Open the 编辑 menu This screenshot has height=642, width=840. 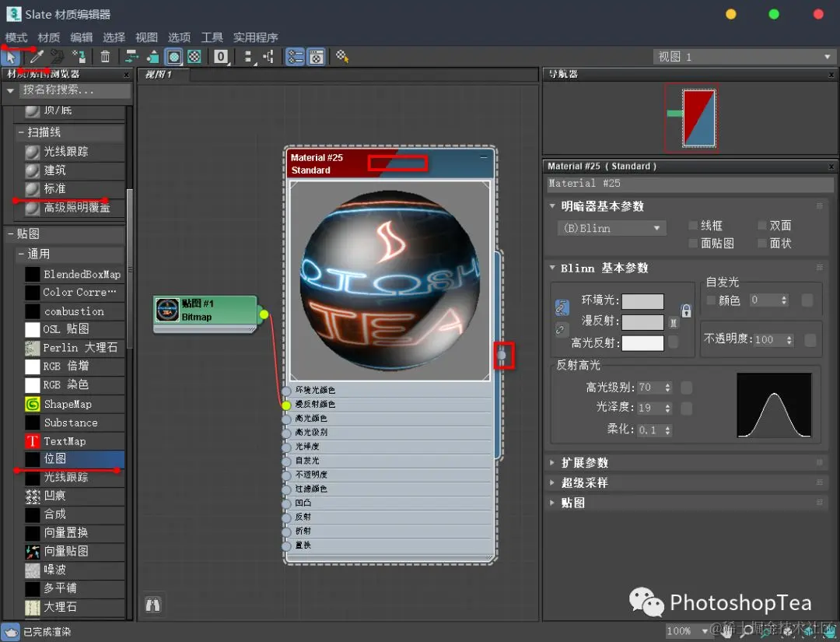[82, 37]
